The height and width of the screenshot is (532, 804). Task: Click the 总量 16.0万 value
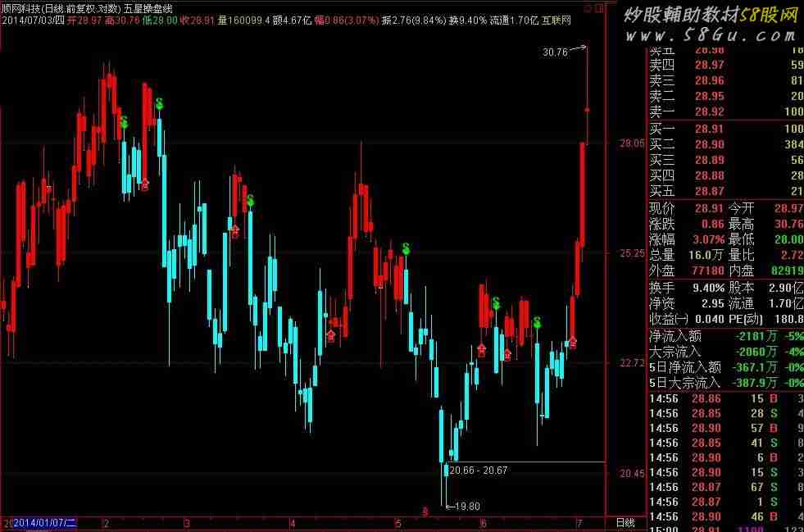coord(706,254)
